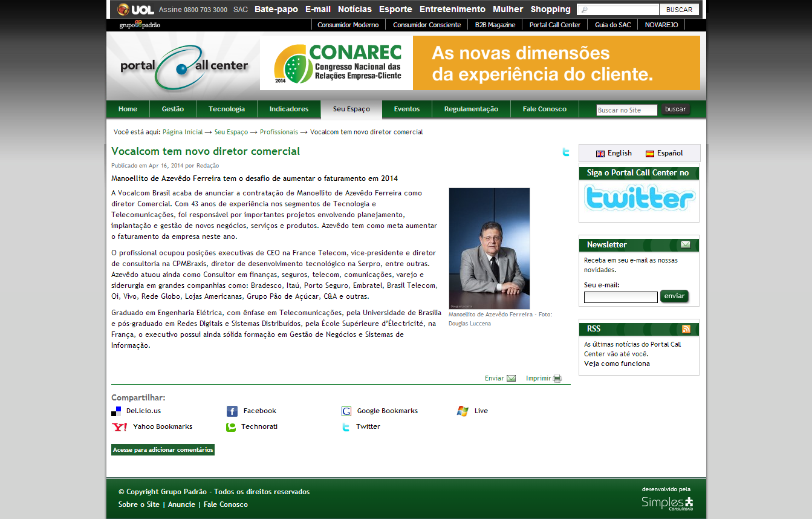The image size is (812, 519).
Task: Click the UOL logo icon
Action: (135, 9)
